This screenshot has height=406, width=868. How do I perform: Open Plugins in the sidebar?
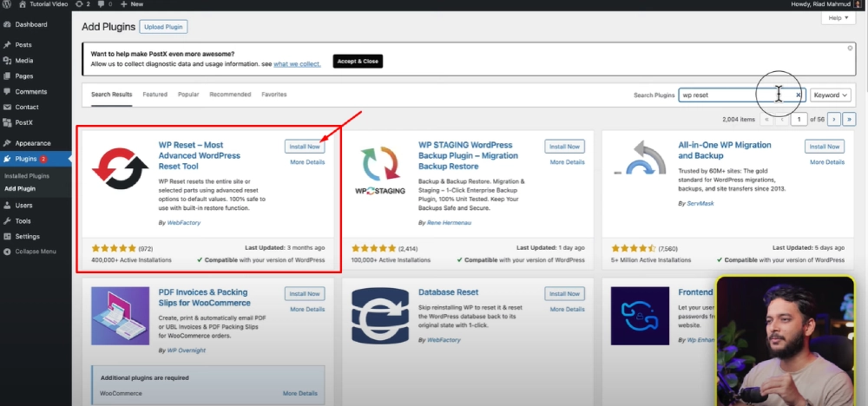click(26, 159)
